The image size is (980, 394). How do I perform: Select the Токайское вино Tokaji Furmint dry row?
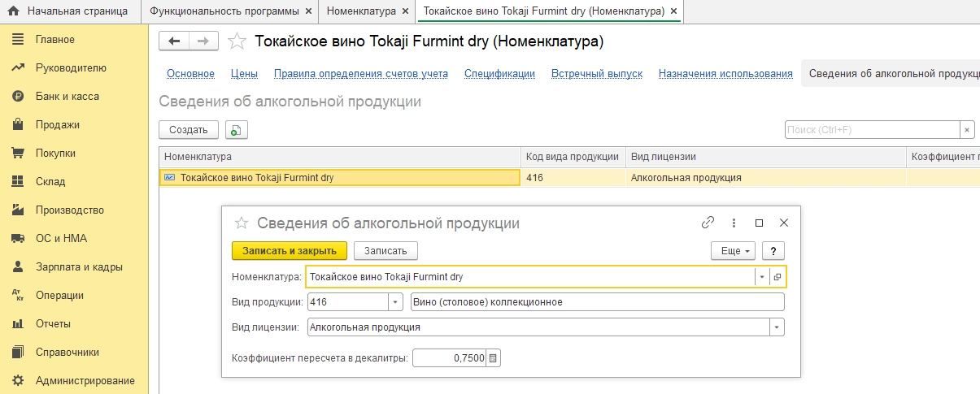click(339, 177)
